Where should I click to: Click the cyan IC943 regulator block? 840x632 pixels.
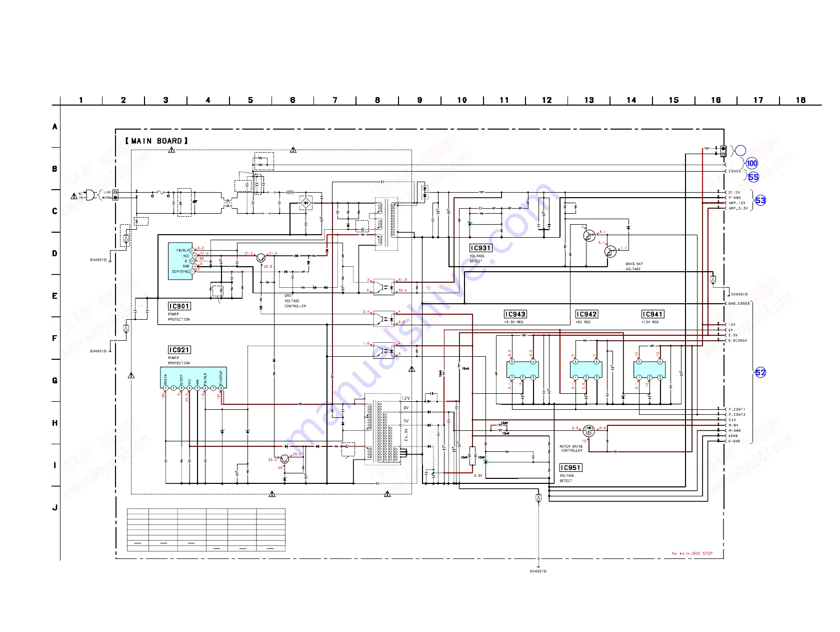pyautogui.click(x=522, y=370)
